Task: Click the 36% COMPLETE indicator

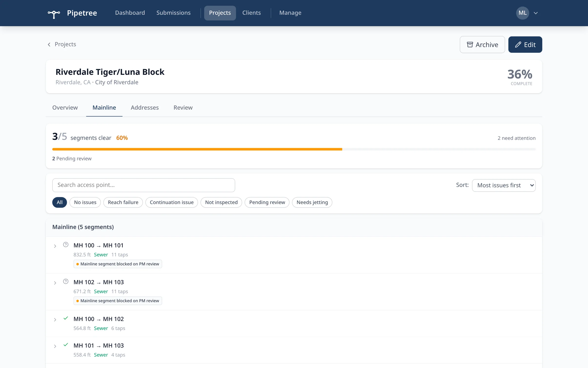Action: (x=520, y=77)
